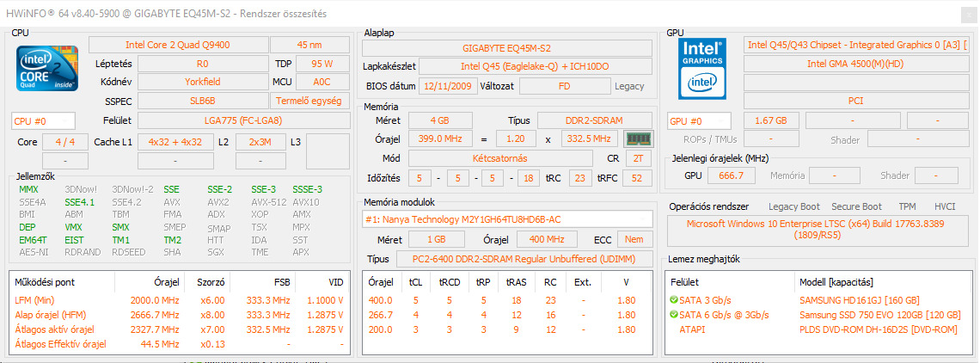The width and height of the screenshot is (980, 363).
Task: Click the CR value 2T
Action: point(638,158)
